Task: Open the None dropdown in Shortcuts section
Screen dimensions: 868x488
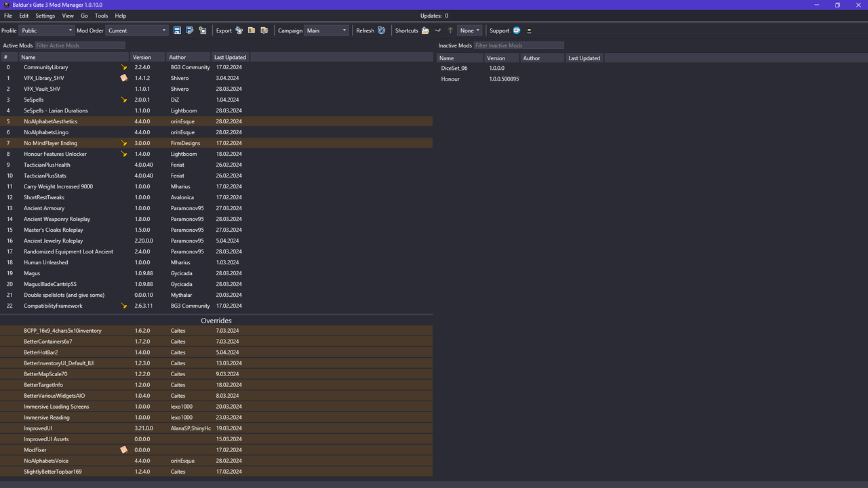Action: tap(469, 30)
